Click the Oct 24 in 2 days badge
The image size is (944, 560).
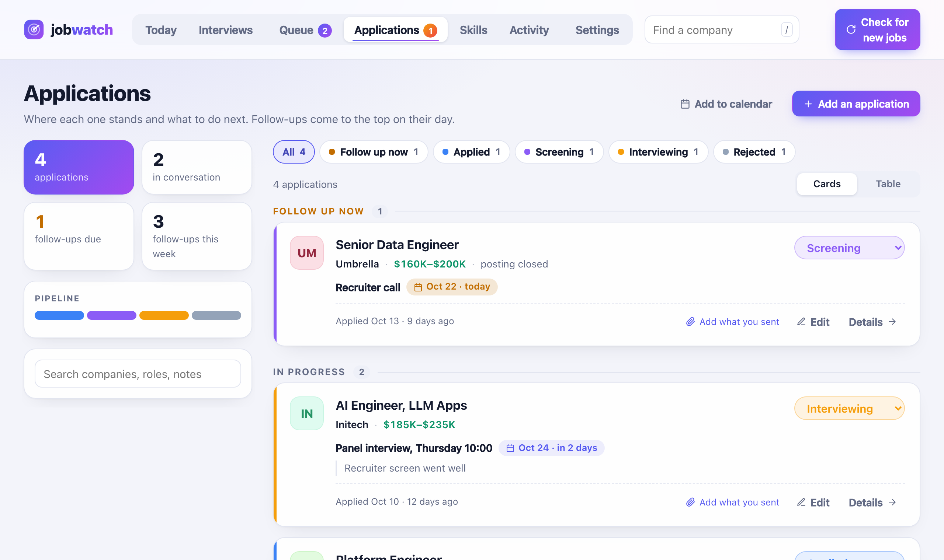[x=551, y=448]
